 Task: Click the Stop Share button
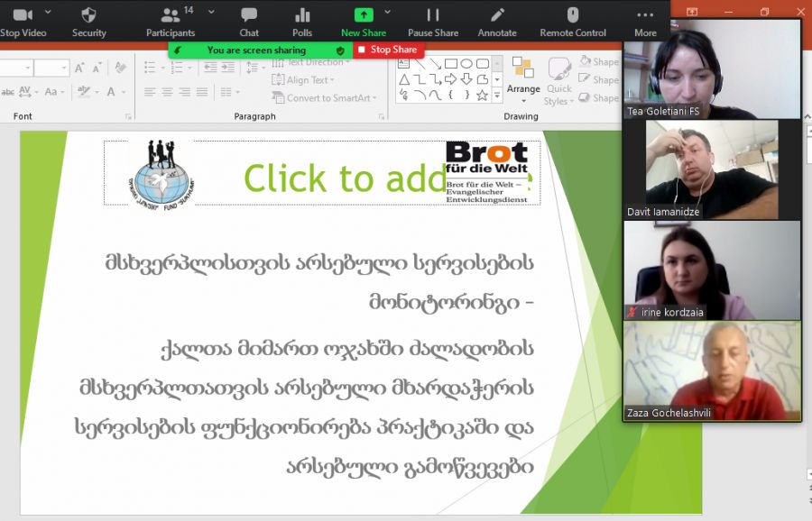coord(388,50)
